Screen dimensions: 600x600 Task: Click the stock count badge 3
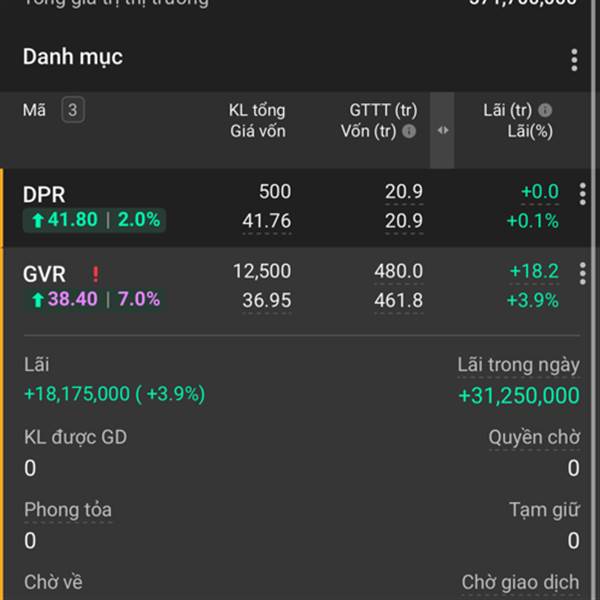point(72,110)
